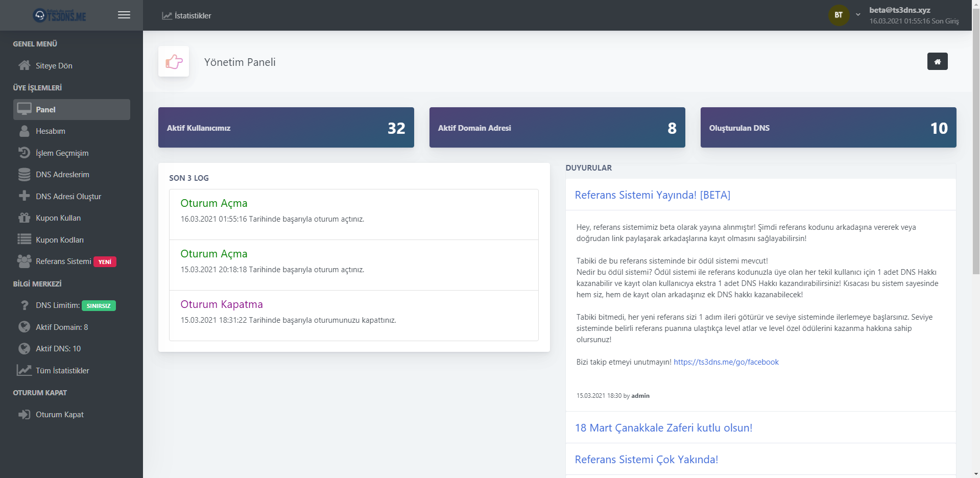Open İşlem Geçmişim menu entry
This screenshot has height=478, width=980.
71,153
